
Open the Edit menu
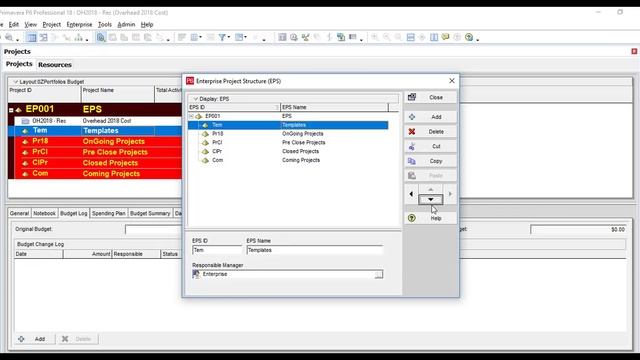(x=13, y=24)
